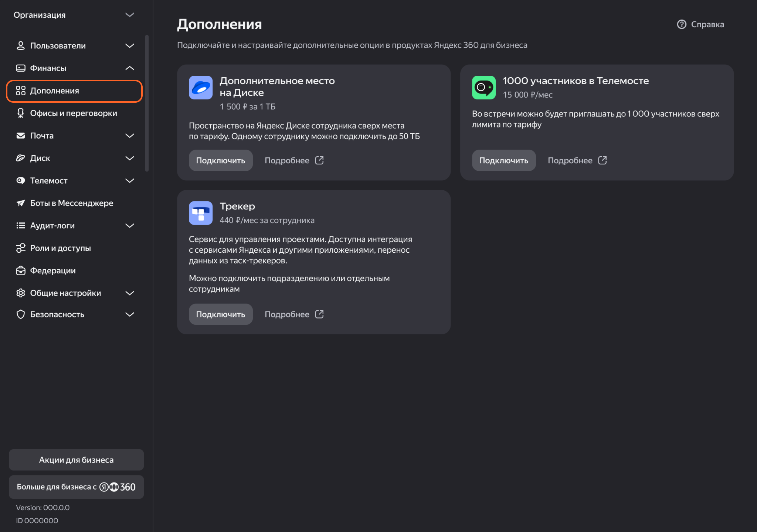Image resolution: width=757 pixels, height=532 pixels.
Task: Click the Боты в Мессенджере plane icon
Action: pos(21,203)
